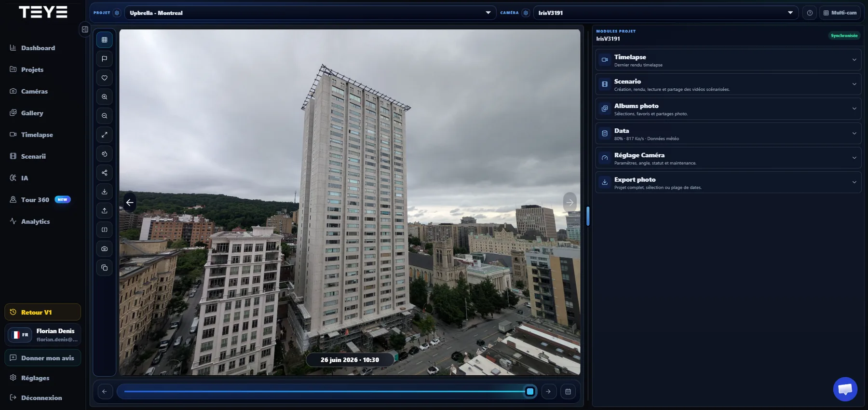This screenshot has width=868, height=410.
Task: Click the date label 26 juin 2026 · 10:30
Action: tap(350, 360)
